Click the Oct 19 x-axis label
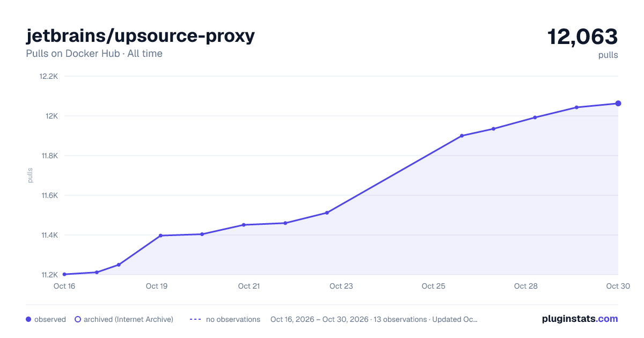The height and width of the screenshot is (338, 644). [x=157, y=286]
